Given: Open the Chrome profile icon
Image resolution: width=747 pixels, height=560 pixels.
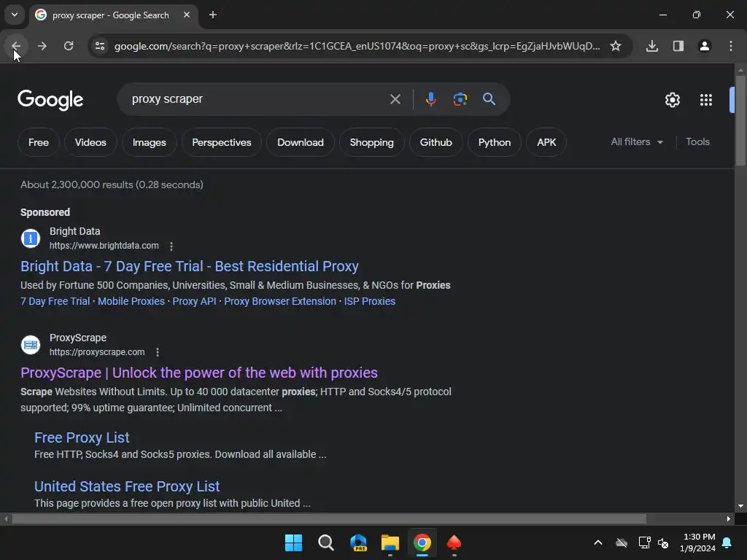Looking at the screenshot, I should [x=704, y=46].
